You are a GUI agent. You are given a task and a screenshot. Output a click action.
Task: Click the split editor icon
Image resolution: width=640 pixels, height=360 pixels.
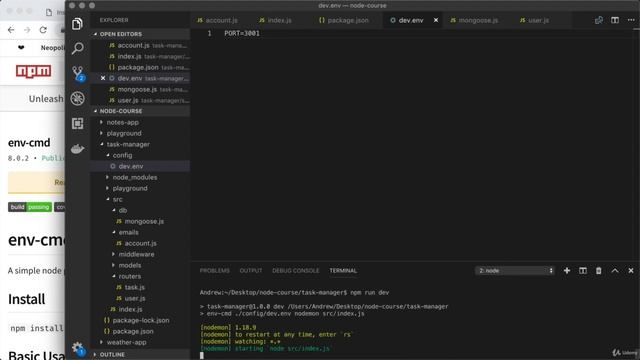pyautogui.click(x=615, y=20)
